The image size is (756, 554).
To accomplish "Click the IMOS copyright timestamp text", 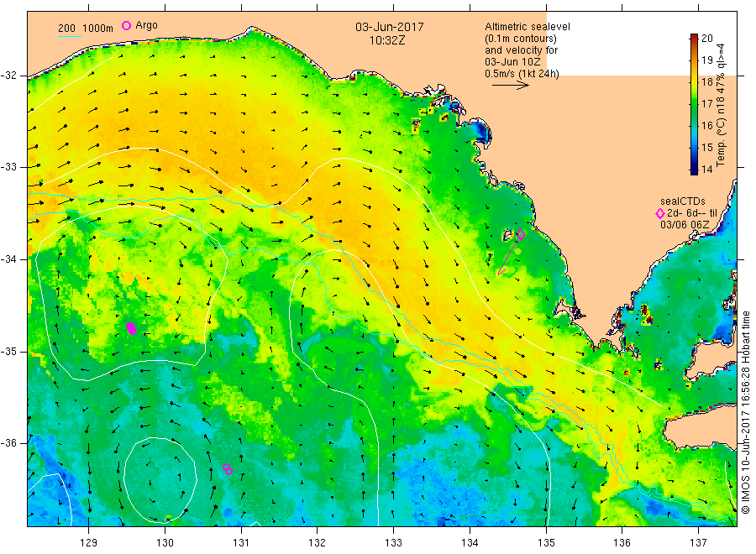I will pyautogui.click(x=745, y=412).
